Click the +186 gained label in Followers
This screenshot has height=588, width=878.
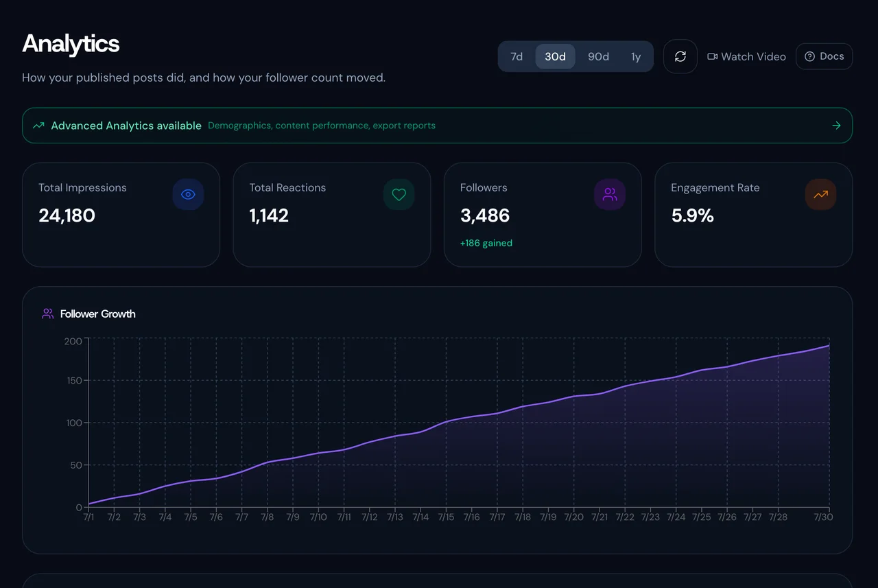[486, 243]
